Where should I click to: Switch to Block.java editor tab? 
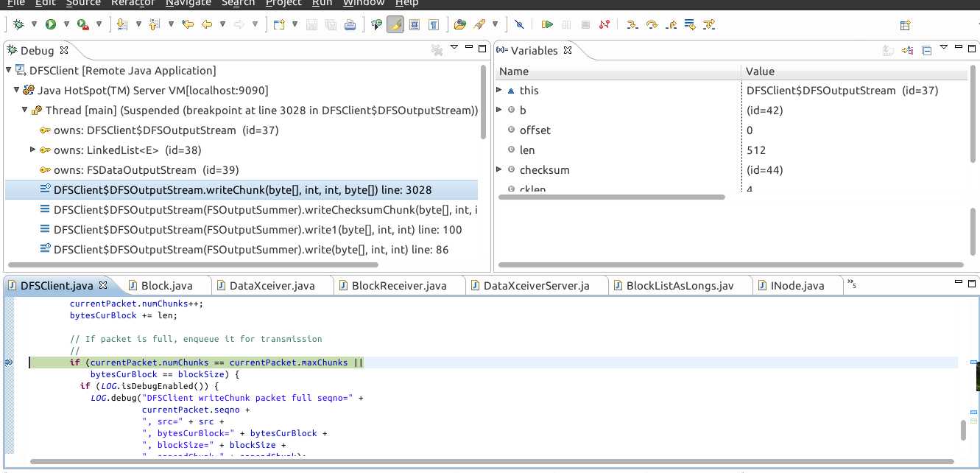[x=166, y=285]
